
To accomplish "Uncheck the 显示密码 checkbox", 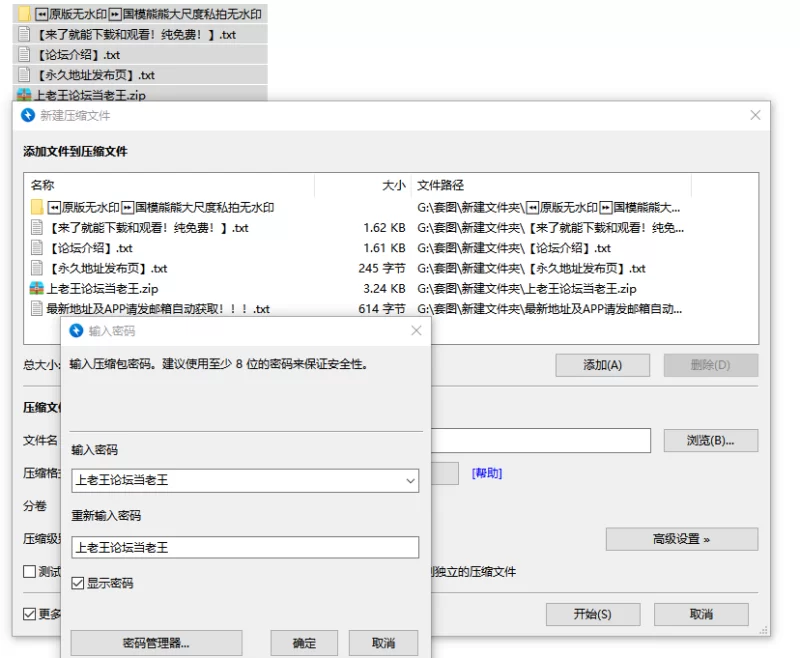I will [78, 583].
